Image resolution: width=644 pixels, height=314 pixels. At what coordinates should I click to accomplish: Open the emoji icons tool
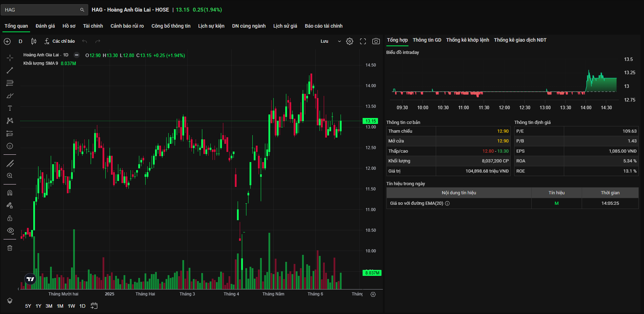[x=10, y=146]
